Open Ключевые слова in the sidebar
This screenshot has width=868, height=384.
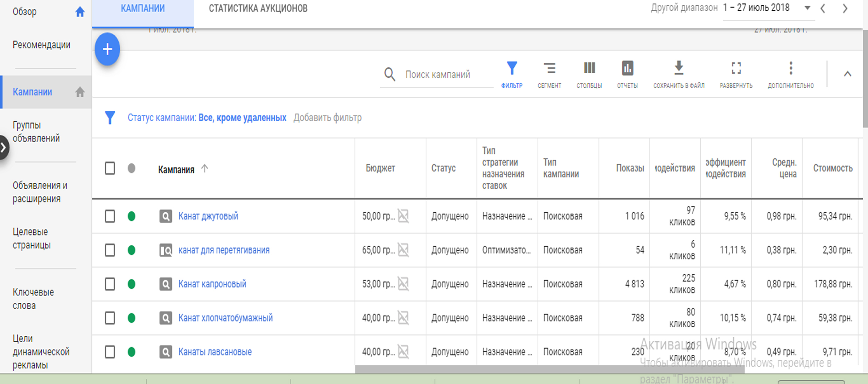click(33, 299)
